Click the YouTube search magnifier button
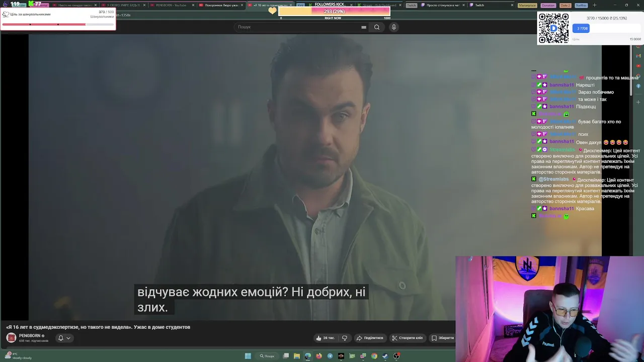 point(376,27)
